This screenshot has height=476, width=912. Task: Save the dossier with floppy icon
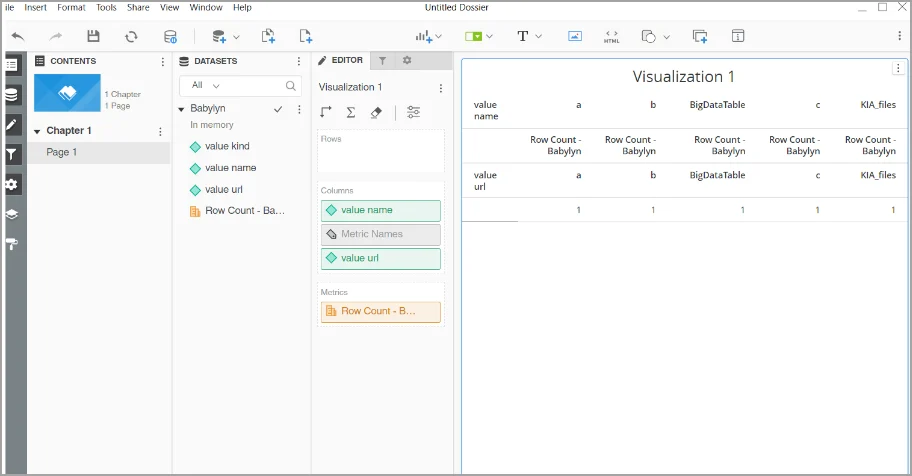coord(93,36)
